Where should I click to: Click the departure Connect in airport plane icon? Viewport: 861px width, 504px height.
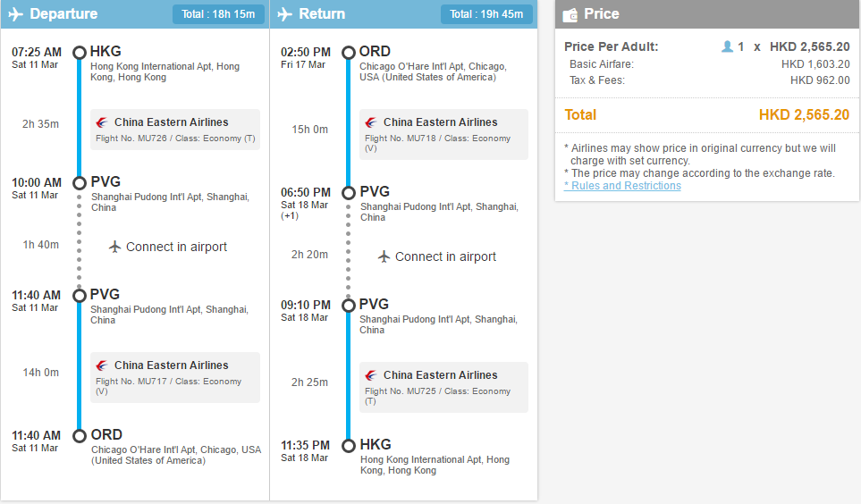114,247
